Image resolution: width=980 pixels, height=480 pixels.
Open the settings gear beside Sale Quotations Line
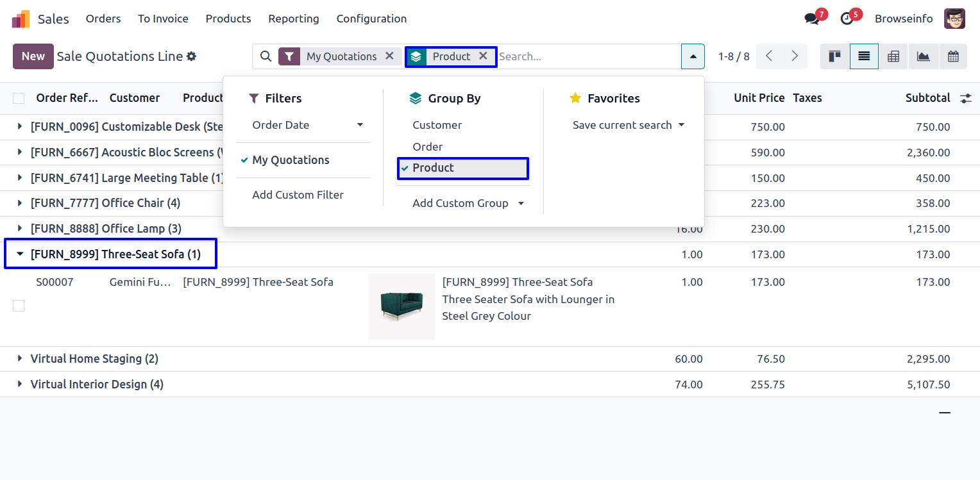pyautogui.click(x=191, y=56)
